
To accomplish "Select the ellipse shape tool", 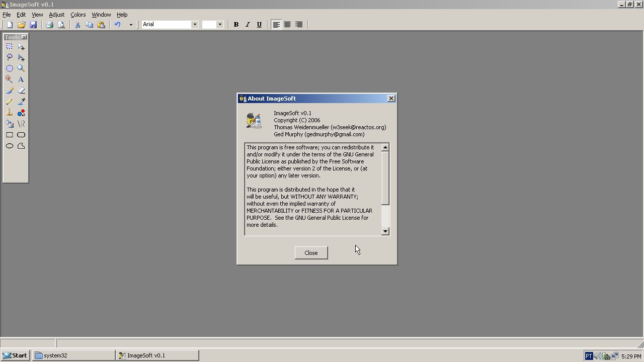I will pyautogui.click(x=10, y=146).
